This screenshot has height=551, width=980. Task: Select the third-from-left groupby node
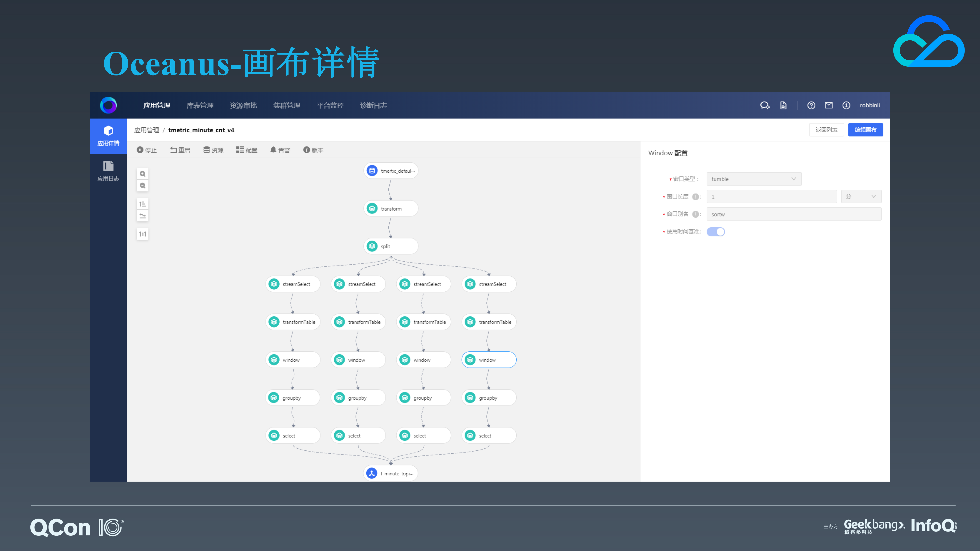424,398
